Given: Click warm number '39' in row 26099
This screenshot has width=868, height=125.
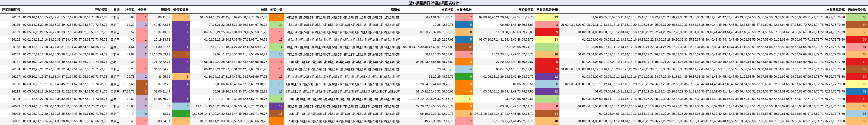Looking at the screenshot, I should point(169,106).
